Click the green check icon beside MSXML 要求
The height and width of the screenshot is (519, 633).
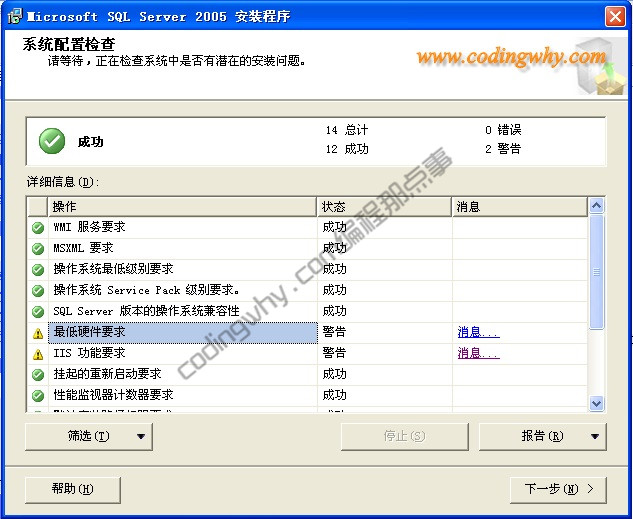(38, 249)
